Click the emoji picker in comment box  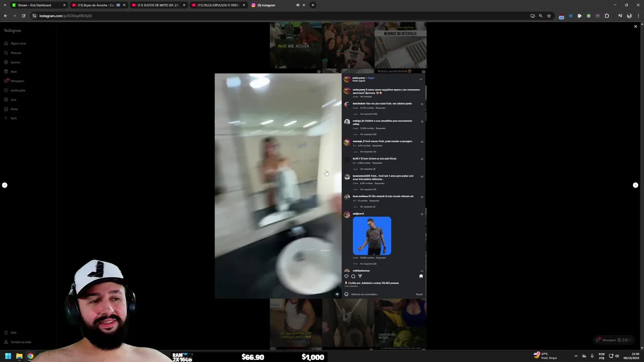[x=346, y=294]
